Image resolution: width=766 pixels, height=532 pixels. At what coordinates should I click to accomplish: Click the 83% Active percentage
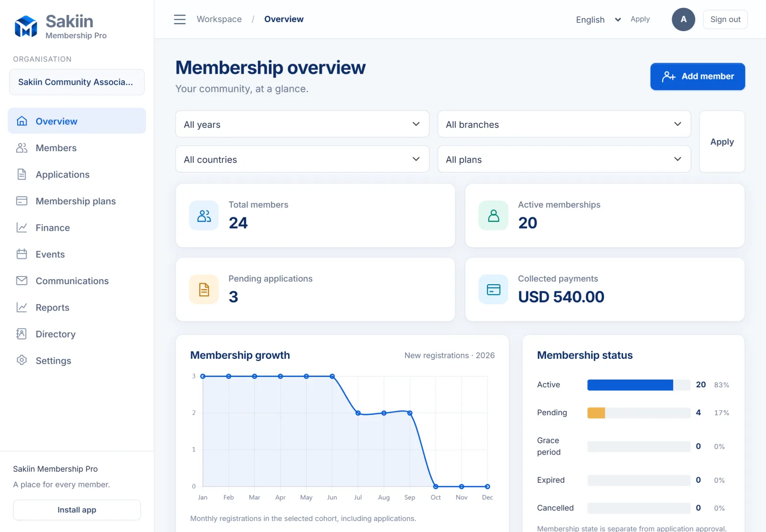(x=721, y=385)
